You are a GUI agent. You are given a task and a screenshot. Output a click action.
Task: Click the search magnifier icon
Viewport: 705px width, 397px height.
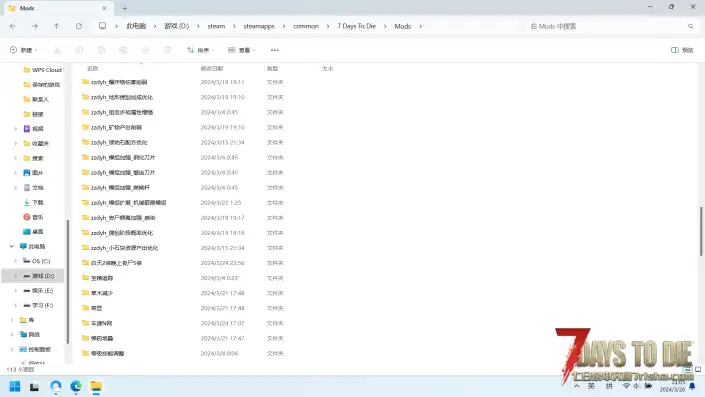point(691,27)
